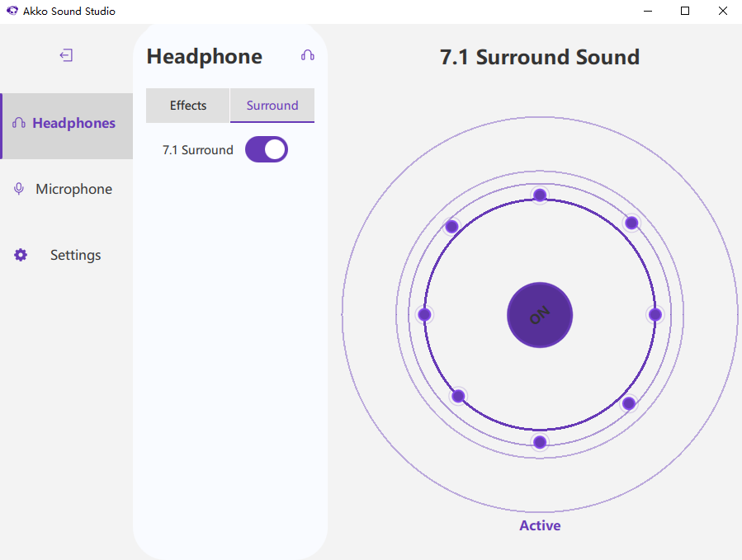Collapse the sidebar using the arrow icon
Image resolution: width=742 pixels, height=560 pixels.
tap(65, 55)
